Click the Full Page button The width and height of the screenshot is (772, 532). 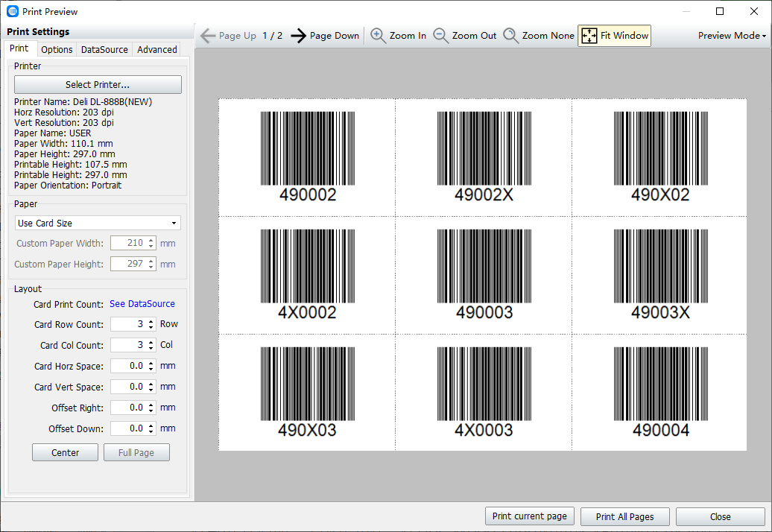136,452
